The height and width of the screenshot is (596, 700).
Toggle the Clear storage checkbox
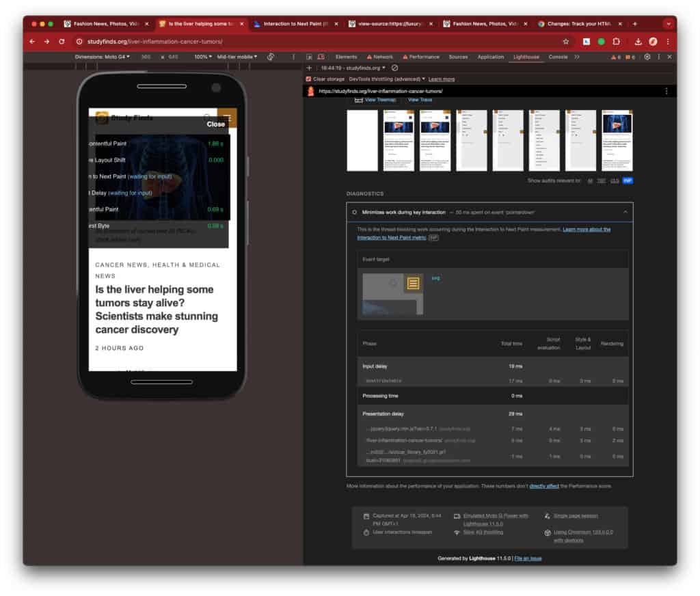coord(308,79)
